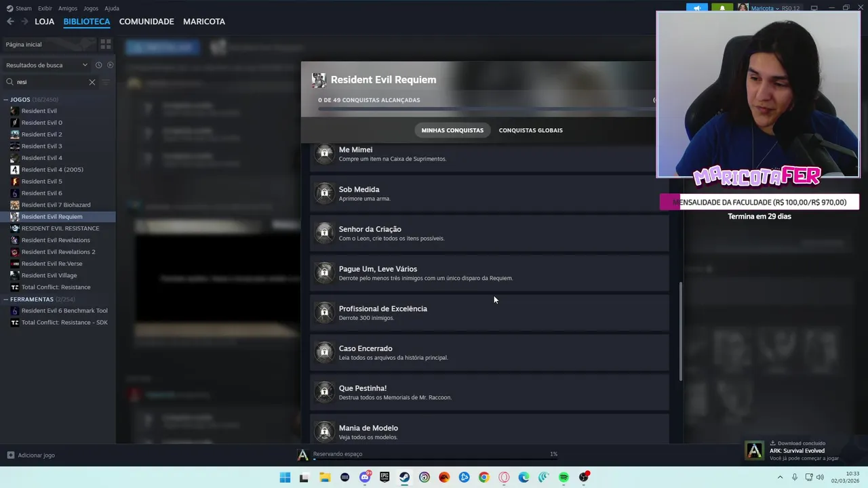Open advanced filter options beside search

[x=105, y=82]
